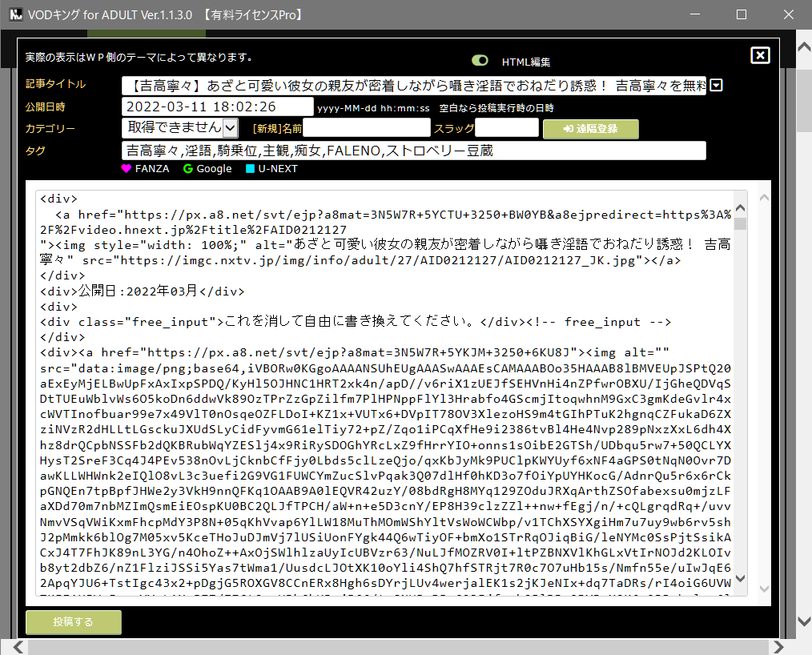
Task: Open the カテゴリー dropdown showing 取得できません
Action: point(230,127)
